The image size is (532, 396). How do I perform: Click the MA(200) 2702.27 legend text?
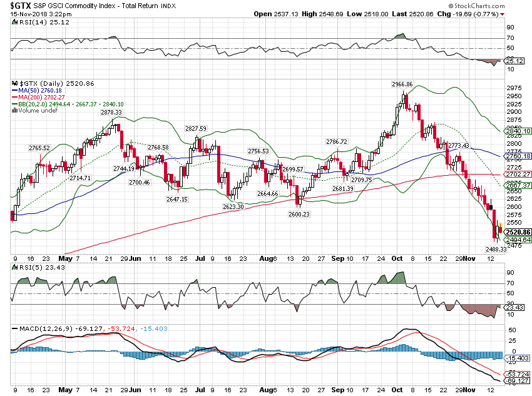tap(41, 98)
